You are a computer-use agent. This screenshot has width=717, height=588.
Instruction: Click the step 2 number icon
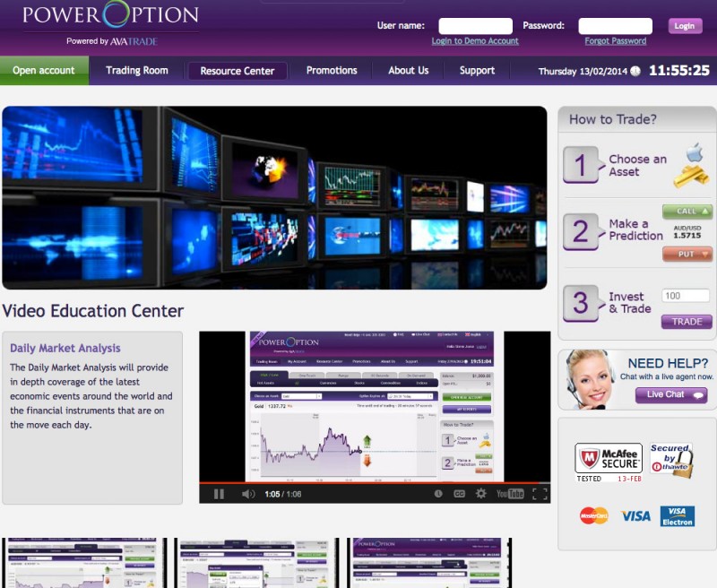pos(581,231)
